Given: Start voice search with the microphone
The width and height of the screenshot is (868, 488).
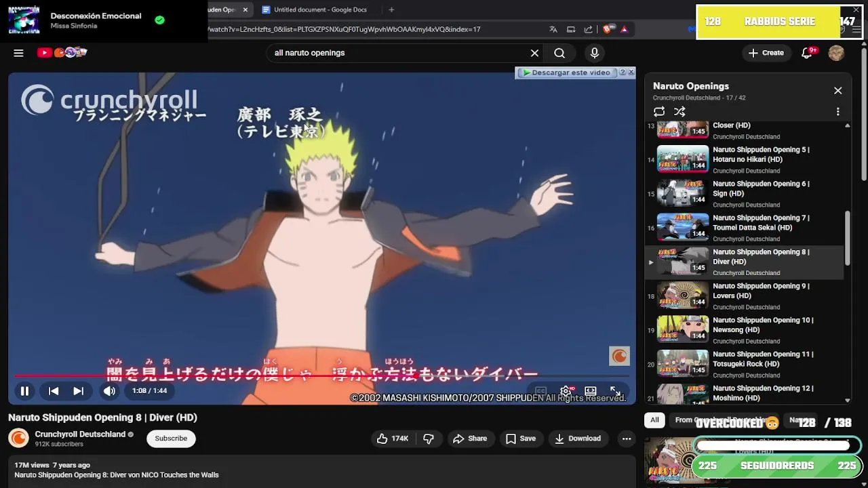Looking at the screenshot, I should 595,53.
